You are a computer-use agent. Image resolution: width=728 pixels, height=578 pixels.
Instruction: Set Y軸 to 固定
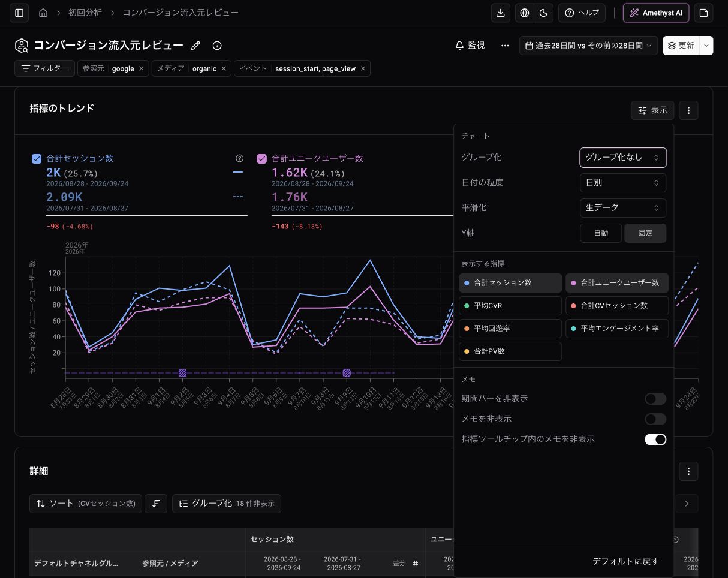[645, 233]
